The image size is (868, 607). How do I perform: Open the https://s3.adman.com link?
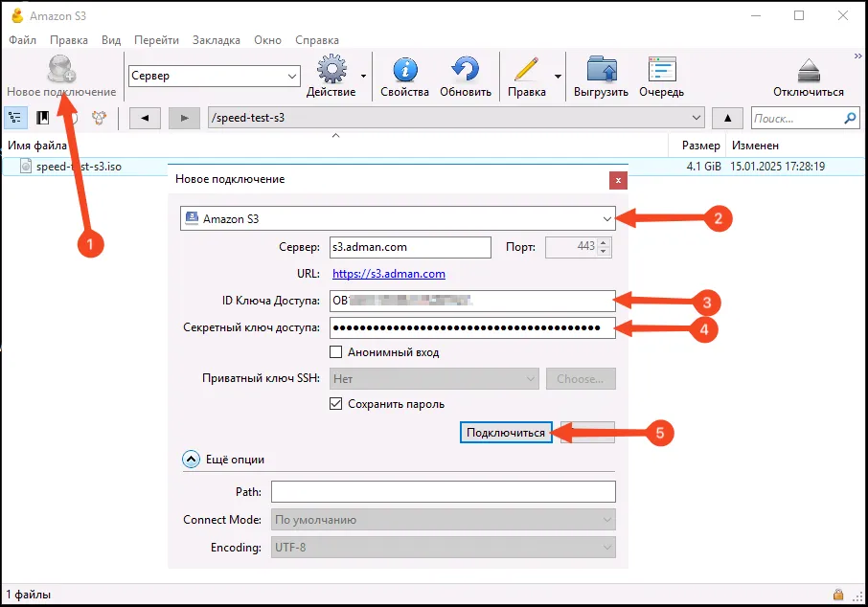pyautogui.click(x=389, y=274)
